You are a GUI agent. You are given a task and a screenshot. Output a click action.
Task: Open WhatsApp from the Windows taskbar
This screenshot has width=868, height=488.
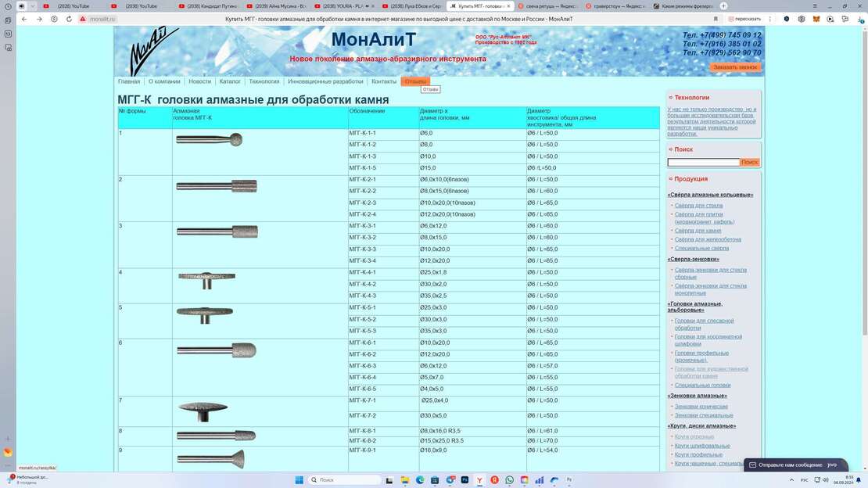coord(510,479)
